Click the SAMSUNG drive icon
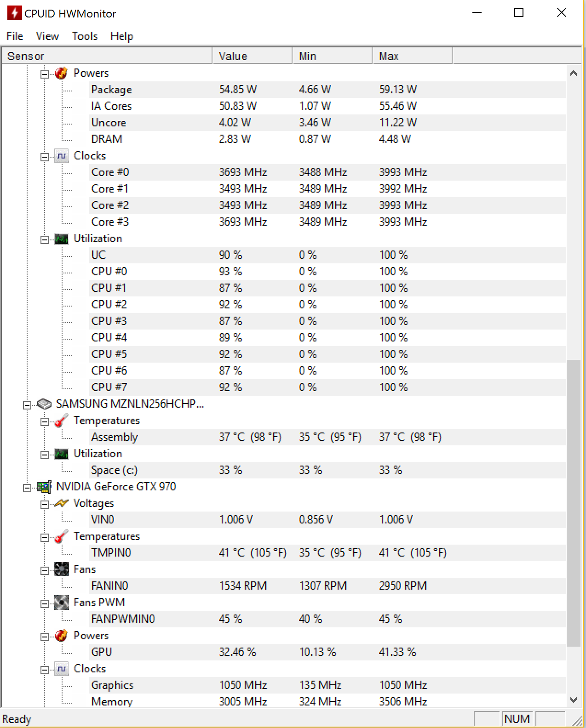 [44, 404]
